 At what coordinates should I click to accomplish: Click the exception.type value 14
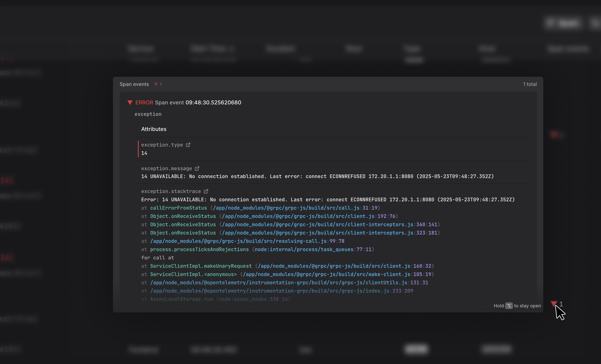(x=144, y=153)
